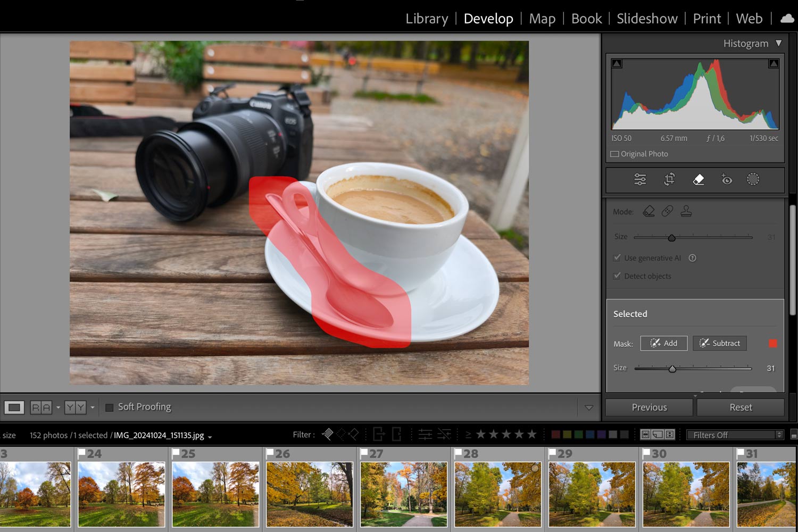The image size is (798, 532).
Task: Open the Edit sliders panel icon
Action: [x=640, y=180]
